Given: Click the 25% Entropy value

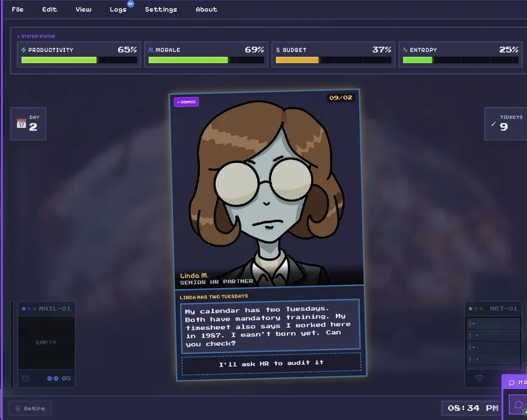Looking at the screenshot, I should (509, 50).
